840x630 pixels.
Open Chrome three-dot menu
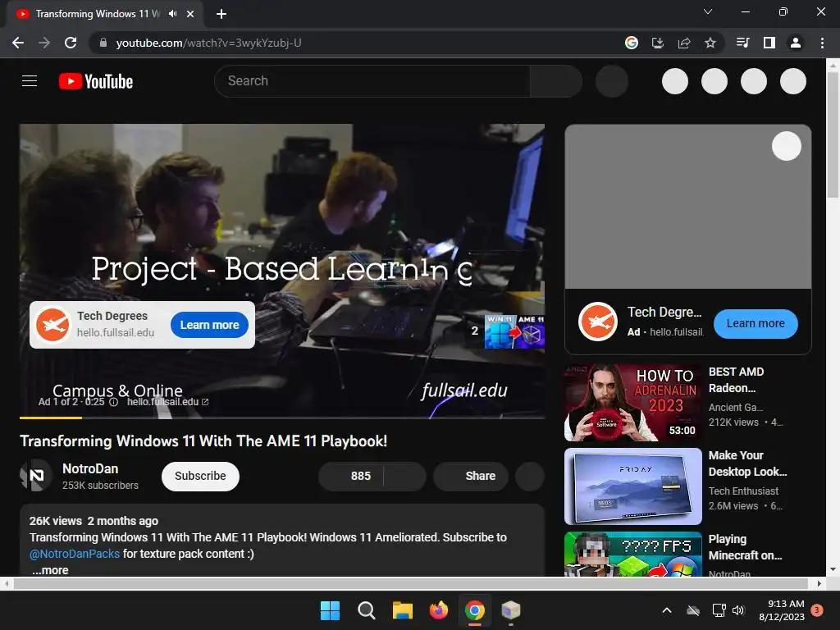coord(822,43)
